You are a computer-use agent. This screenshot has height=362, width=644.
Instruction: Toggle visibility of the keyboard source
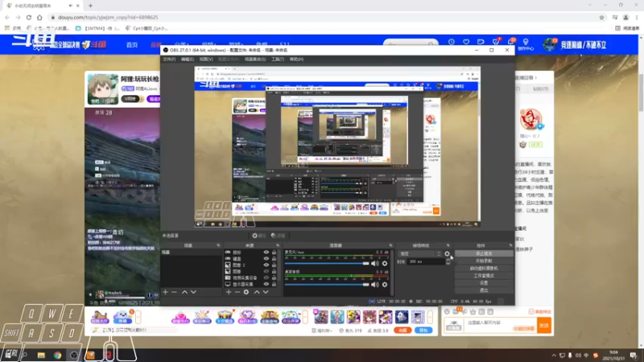click(x=266, y=258)
